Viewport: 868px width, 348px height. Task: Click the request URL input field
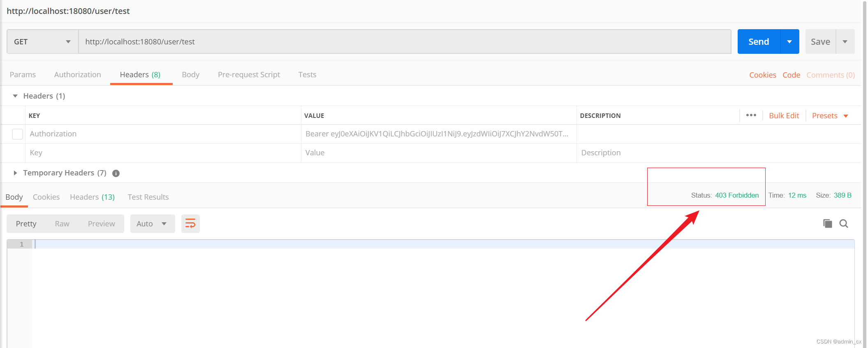[405, 41]
